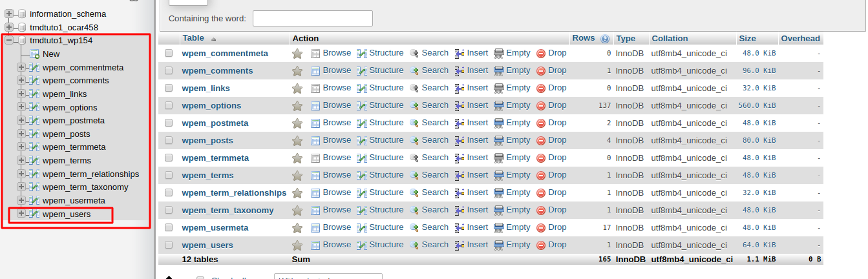Click the red Drop icon for wpem_termmeta
The height and width of the screenshot is (279, 868).
coord(541,158)
